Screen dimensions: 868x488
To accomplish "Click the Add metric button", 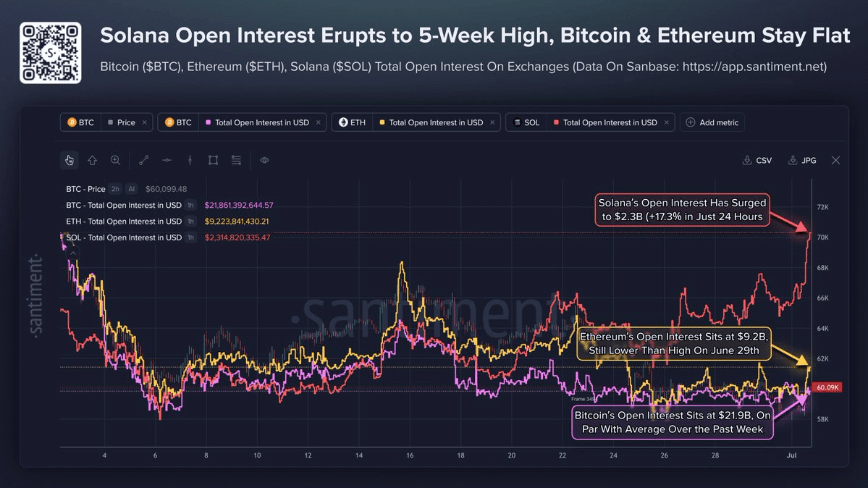I will (x=712, y=122).
